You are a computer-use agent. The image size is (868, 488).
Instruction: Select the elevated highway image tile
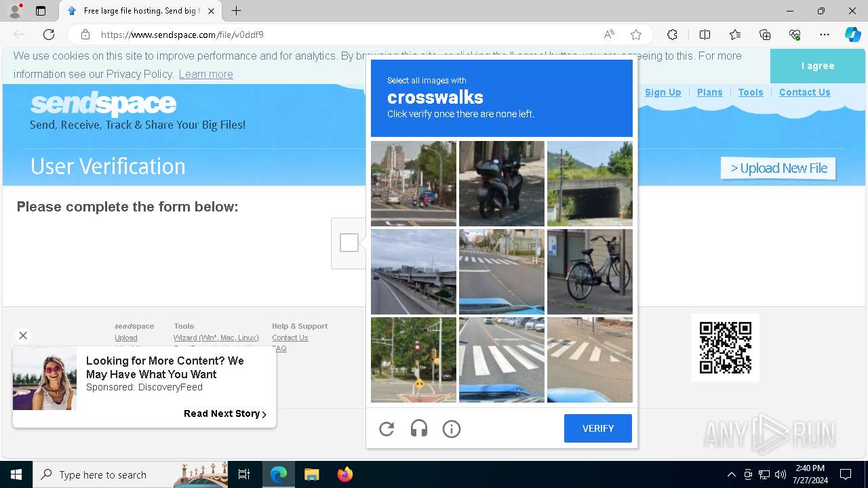tap(414, 272)
